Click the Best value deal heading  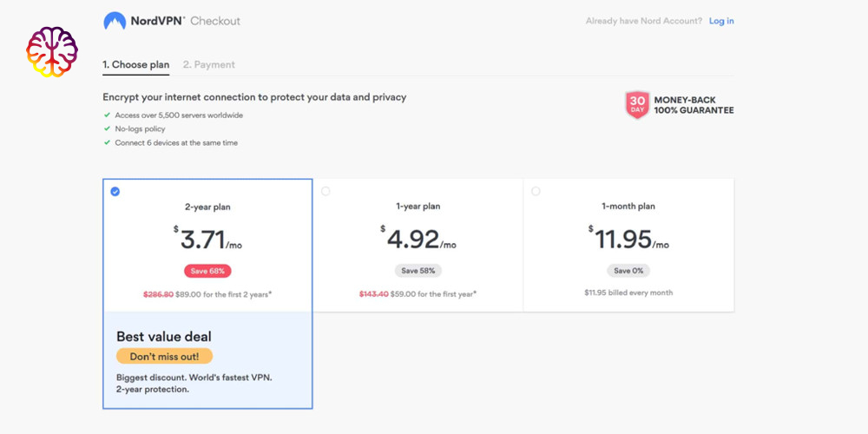click(164, 337)
